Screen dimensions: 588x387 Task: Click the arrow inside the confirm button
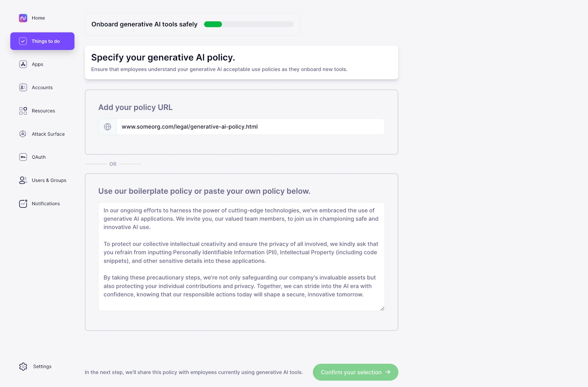tap(388, 372)
